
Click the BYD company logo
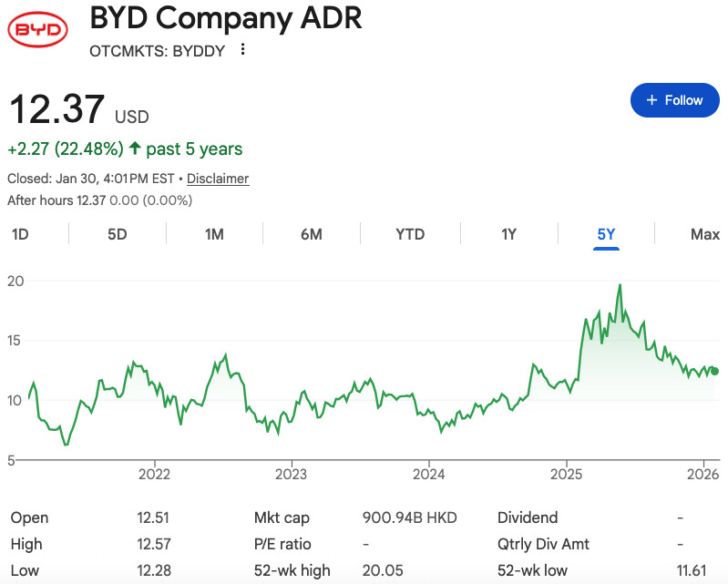point(37,32)
